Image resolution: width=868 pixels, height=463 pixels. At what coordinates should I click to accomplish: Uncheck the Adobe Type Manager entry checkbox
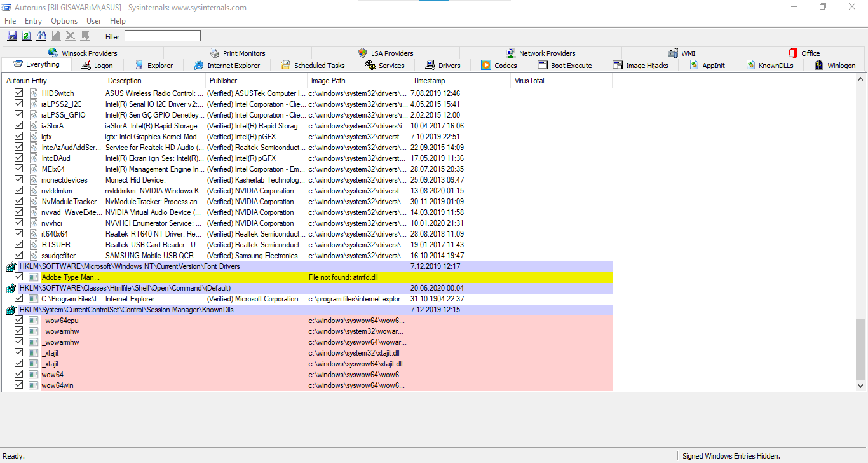pos(19,277)
